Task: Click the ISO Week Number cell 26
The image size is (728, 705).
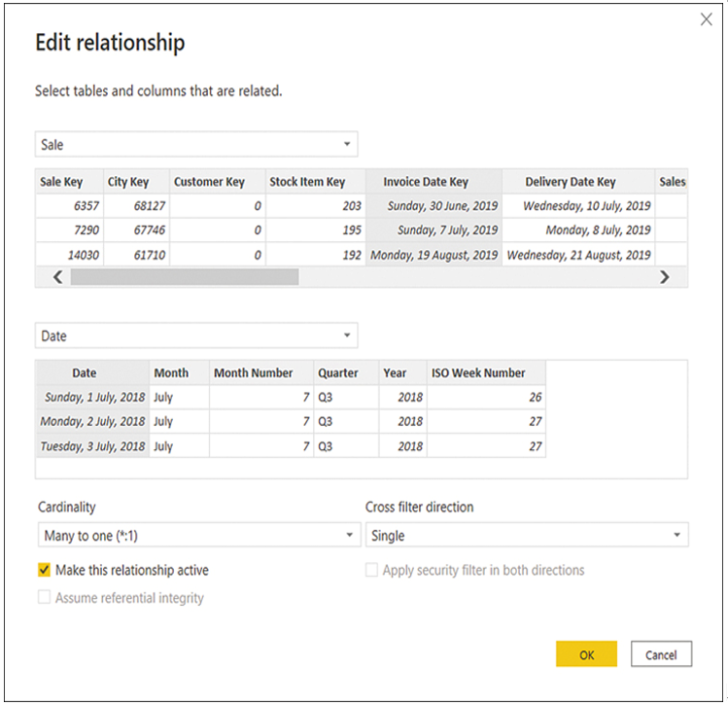Action: (486, 397)
